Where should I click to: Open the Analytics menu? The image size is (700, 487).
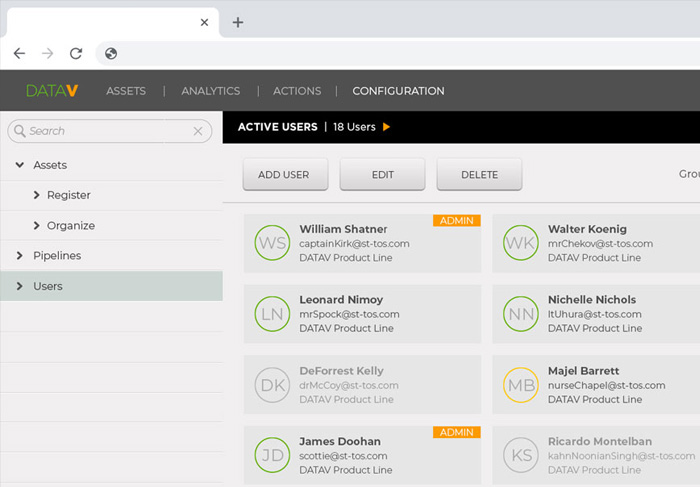[210, 91]
